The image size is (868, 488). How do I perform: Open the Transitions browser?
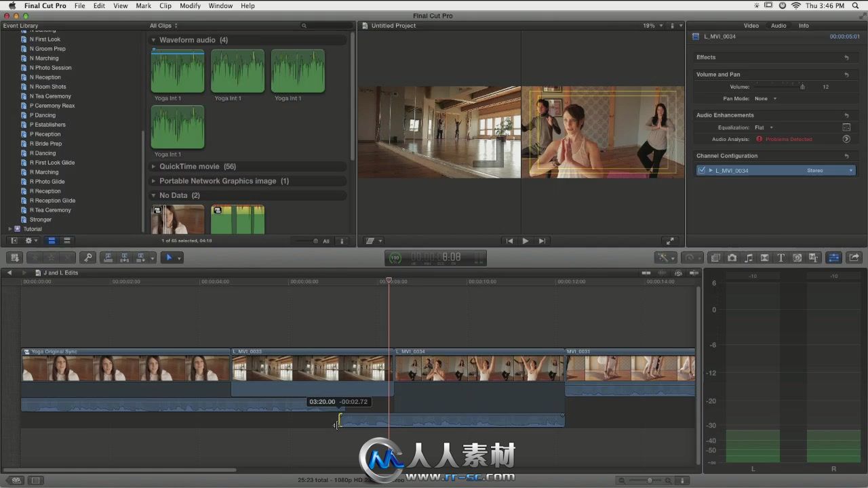[x=765, y=258]
